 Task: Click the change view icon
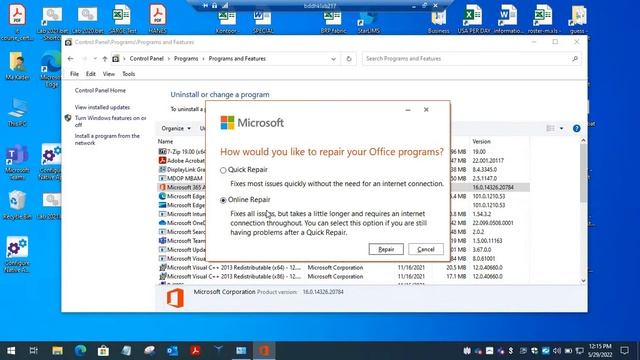coord(550,129)
